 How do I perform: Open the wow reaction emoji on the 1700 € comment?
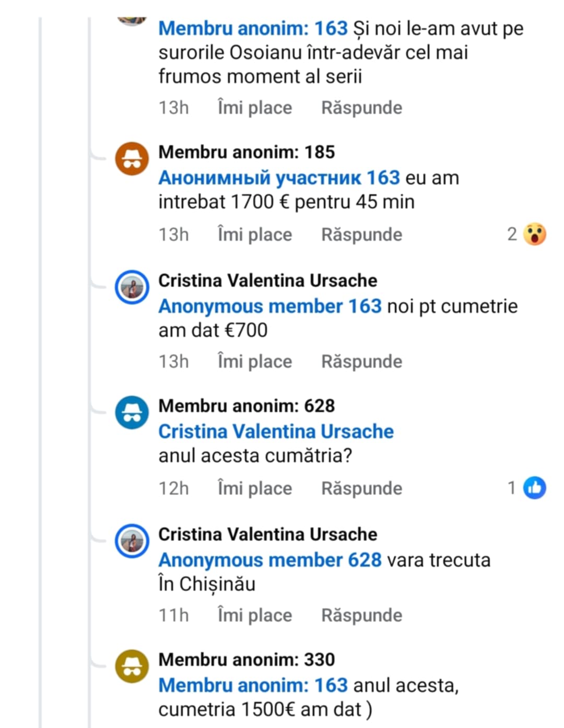[535, 234]
